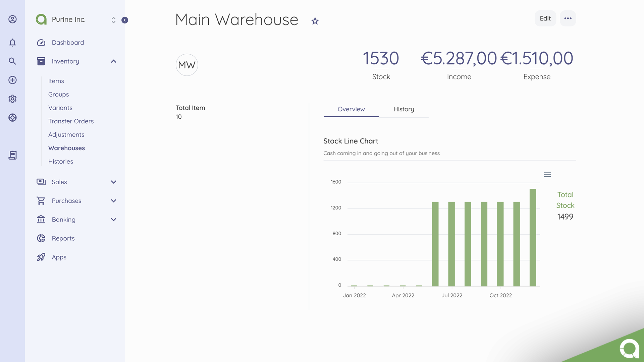
Task: Open the chart hamburger menu
Action: (x=547, y=175)
